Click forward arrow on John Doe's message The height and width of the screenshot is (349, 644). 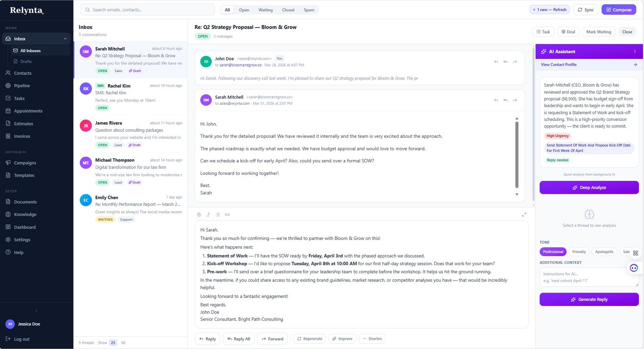[x=515, y=62]
